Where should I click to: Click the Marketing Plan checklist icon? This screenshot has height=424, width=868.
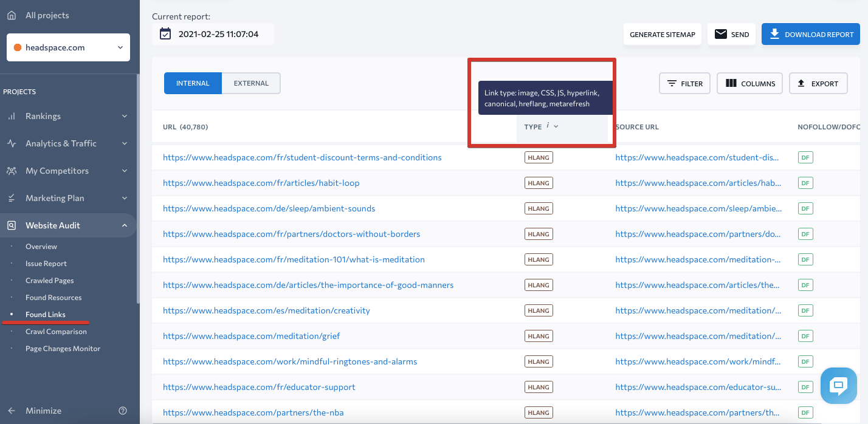[x=12, y=198]
